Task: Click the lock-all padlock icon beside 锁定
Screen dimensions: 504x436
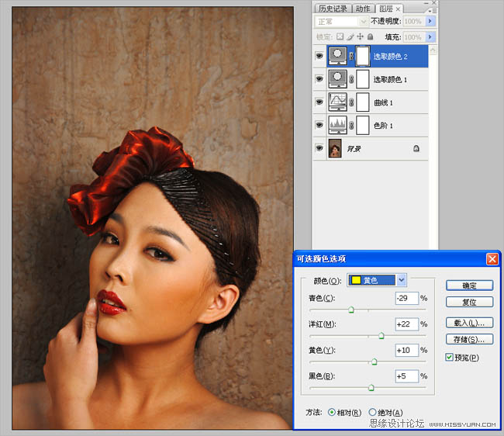Action: (x=370, y=36)
